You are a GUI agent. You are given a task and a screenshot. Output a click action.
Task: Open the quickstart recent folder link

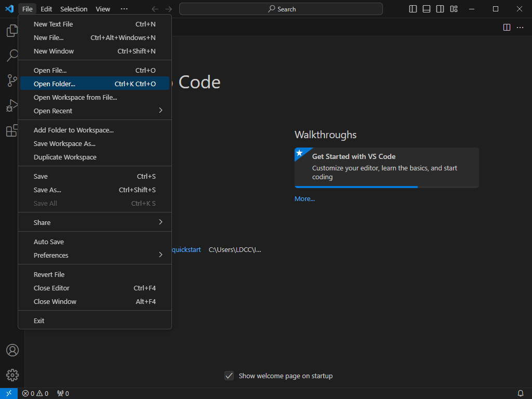click(x=187, y=250)
